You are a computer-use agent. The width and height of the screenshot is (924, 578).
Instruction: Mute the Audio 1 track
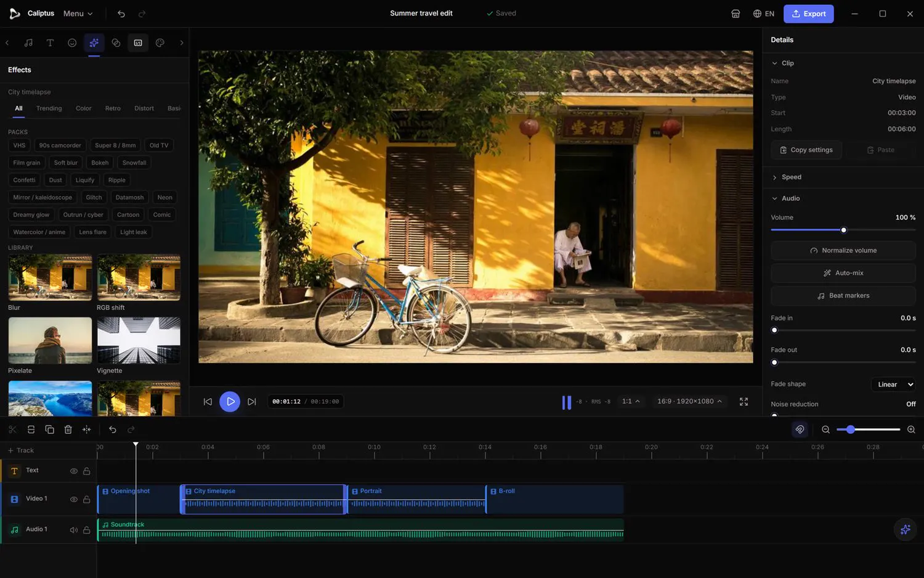tap(73, 530)
